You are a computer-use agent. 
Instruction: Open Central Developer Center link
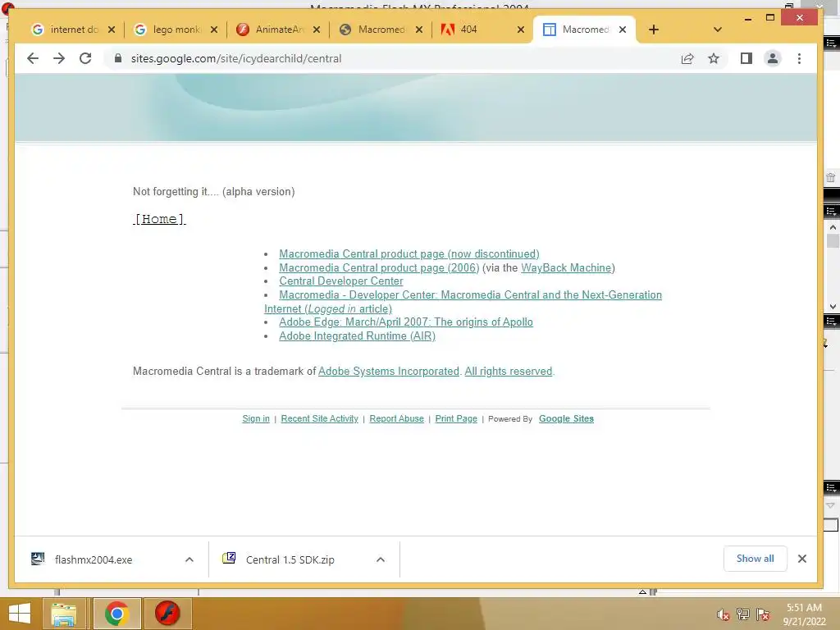pos(340,281)
